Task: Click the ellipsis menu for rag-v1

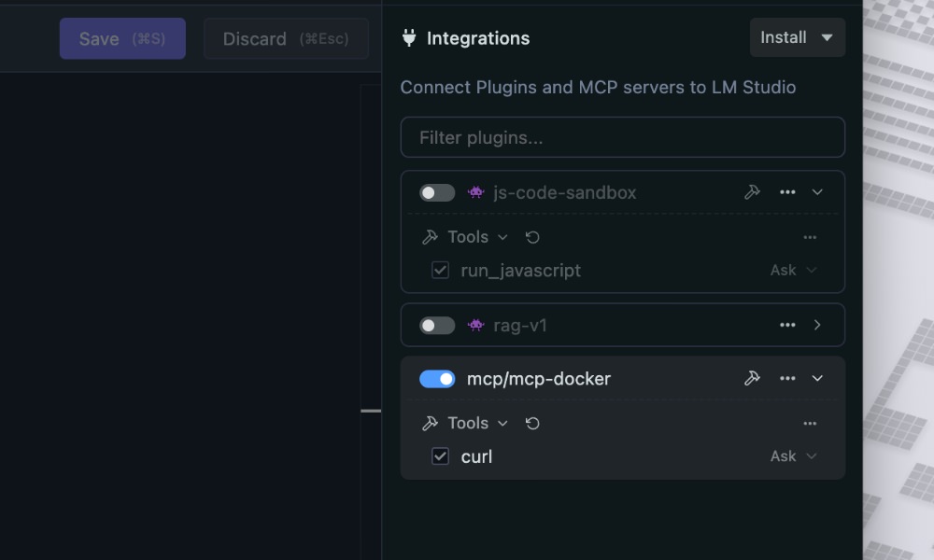Action: coord(787,325)
